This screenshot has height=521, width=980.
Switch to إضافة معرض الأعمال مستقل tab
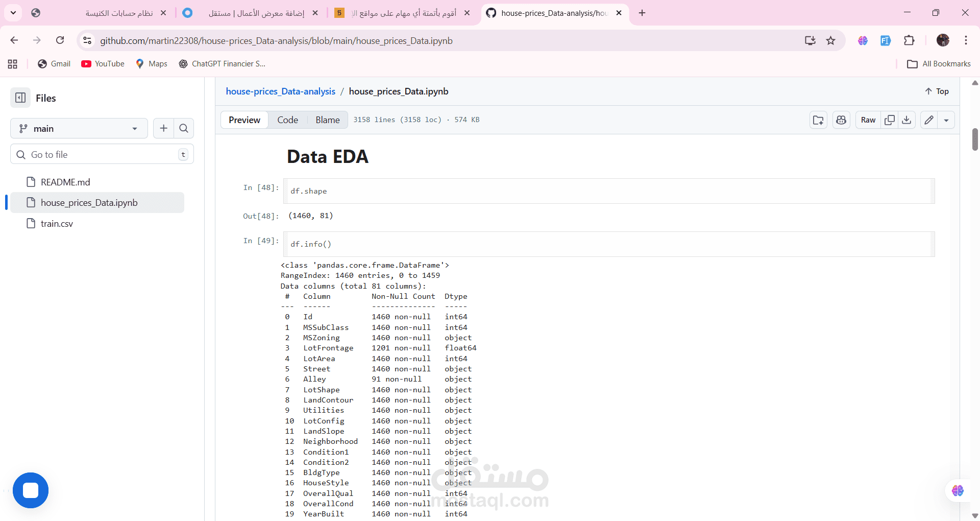tap(250, 13)
